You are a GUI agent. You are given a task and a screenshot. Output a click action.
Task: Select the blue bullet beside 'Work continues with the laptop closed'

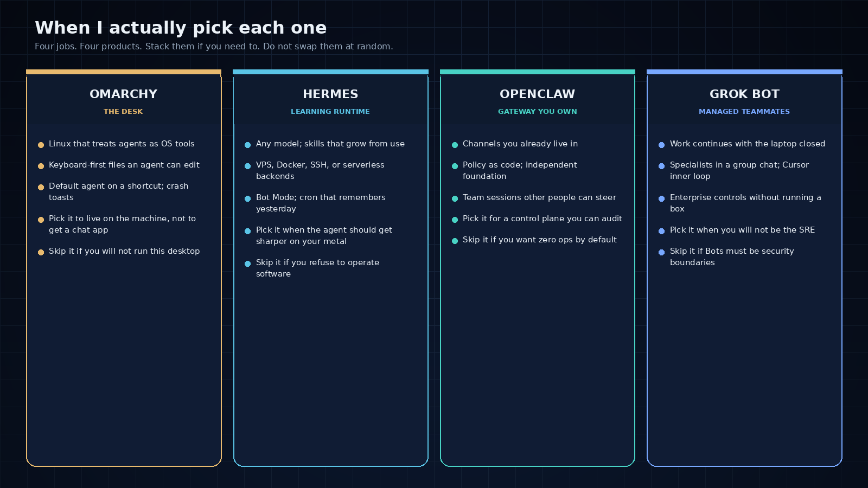pos(661,145)
